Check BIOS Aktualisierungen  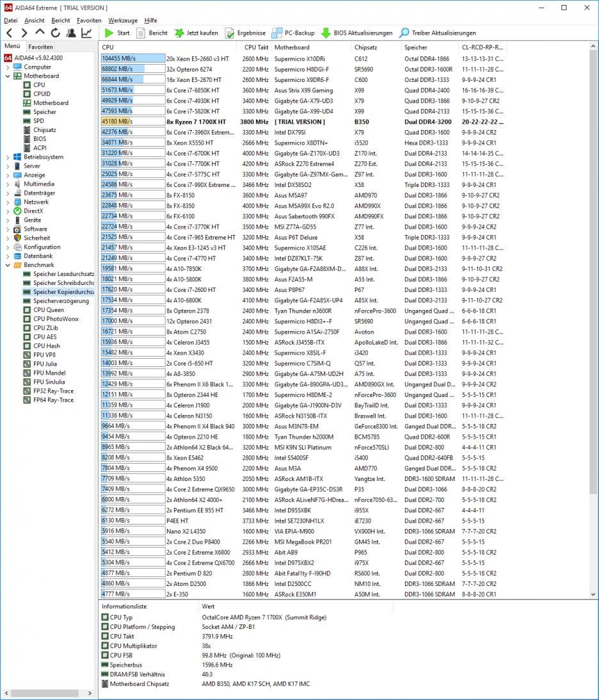click(x=357, y=33)
